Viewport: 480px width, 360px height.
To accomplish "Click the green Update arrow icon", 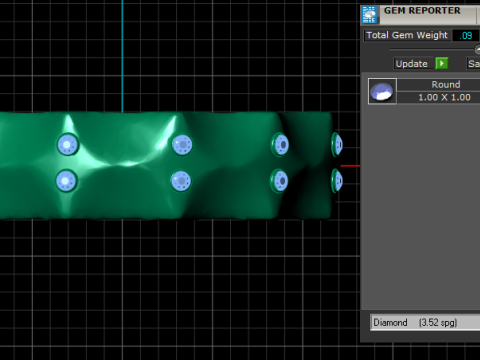I will 442,63.
